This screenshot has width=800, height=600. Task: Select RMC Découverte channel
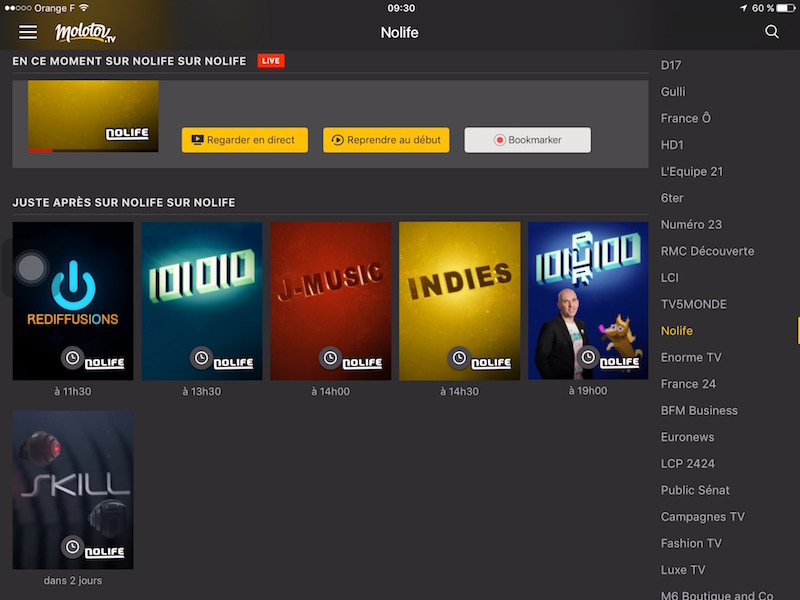click(x=707, y=251)
